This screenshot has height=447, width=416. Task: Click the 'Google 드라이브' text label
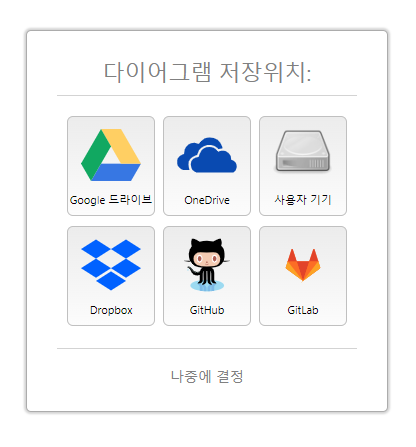coord(111,200)
